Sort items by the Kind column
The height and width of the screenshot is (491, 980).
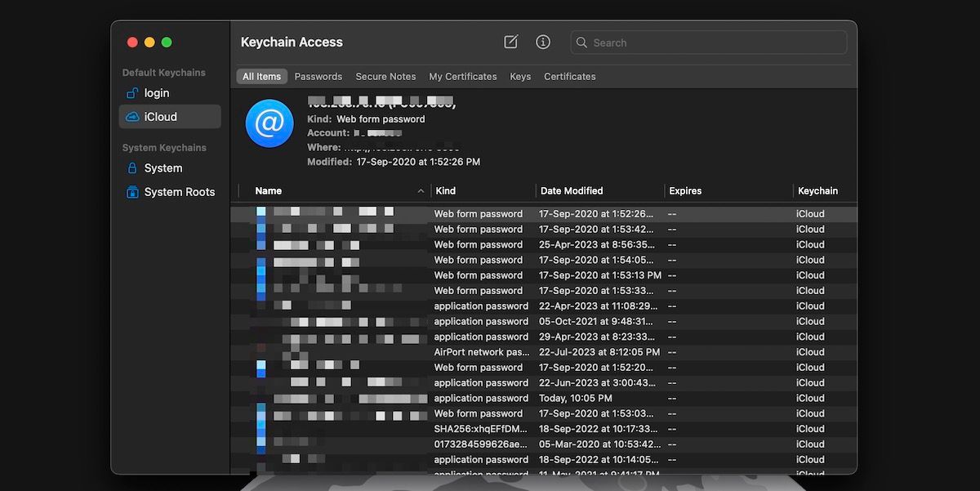click(445, 190)
